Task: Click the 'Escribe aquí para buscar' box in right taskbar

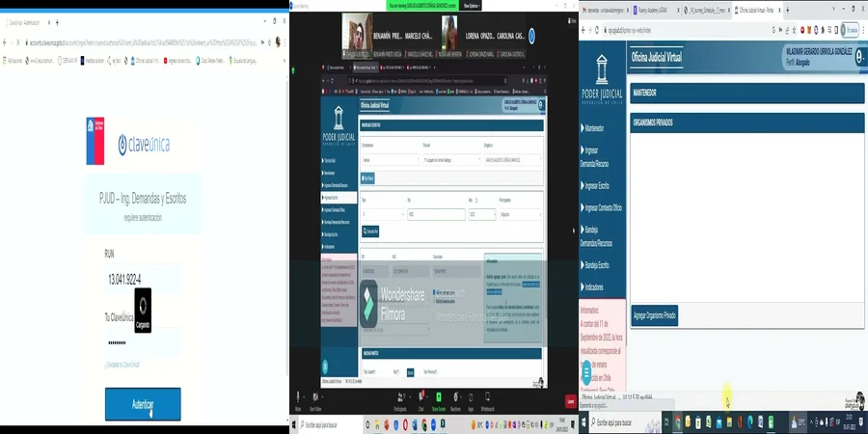Action: click(626, 423)
